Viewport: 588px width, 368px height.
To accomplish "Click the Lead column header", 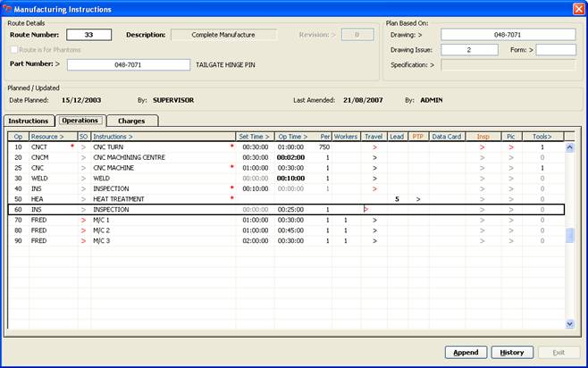I will 397,137.
